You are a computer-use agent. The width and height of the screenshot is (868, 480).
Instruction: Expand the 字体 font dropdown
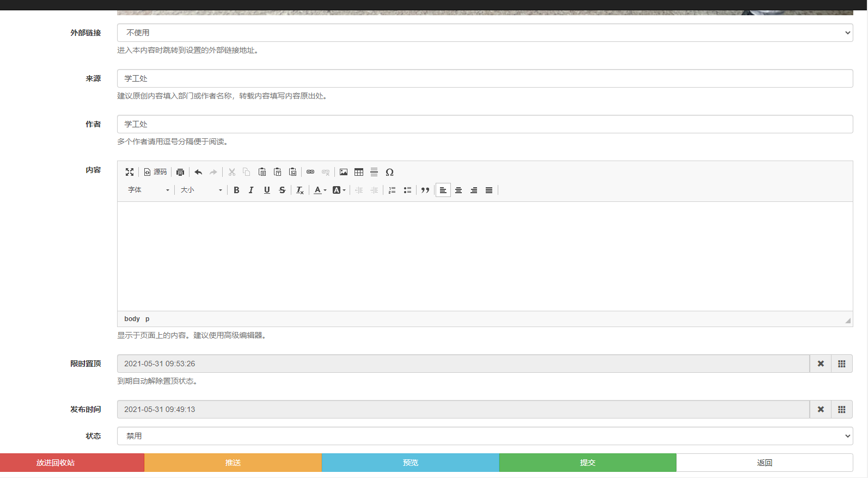point(149,190)
